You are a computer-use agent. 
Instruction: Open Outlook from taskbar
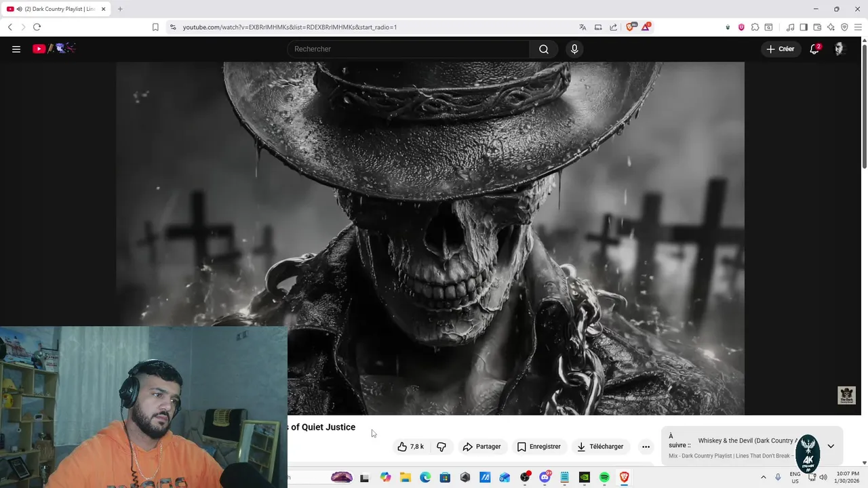click(x=505, y=477)
